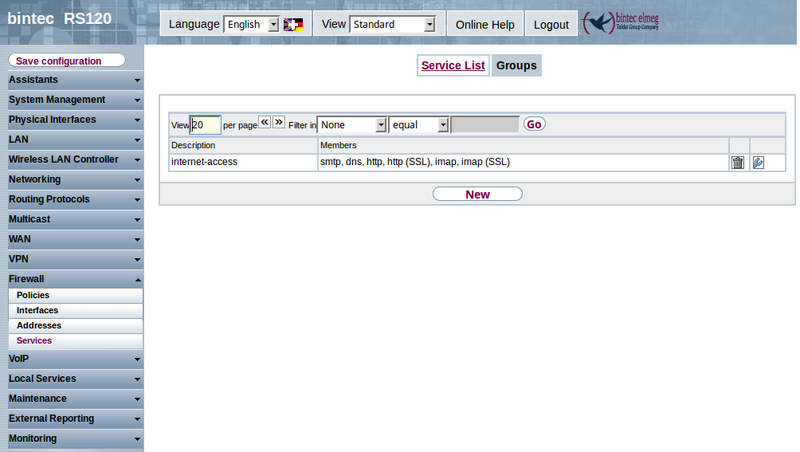Expand the Wireless LAN Controller menu

72,160
